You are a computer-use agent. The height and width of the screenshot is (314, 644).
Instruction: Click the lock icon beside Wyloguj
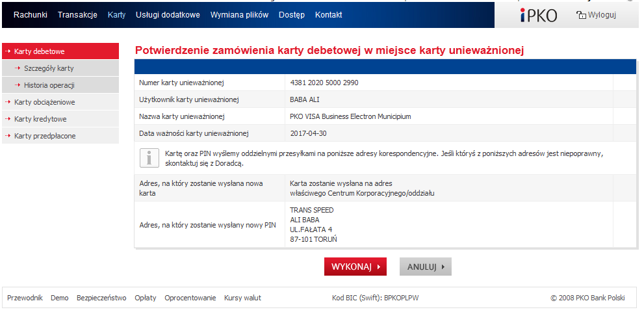click(581, 16)
